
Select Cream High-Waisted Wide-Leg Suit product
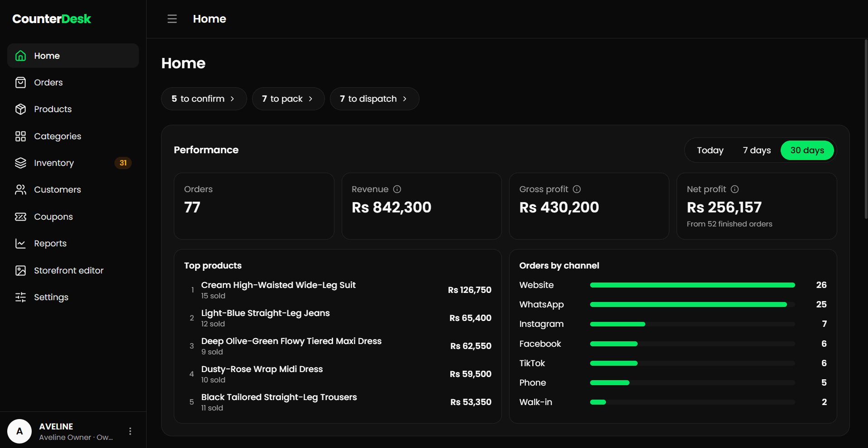point(337,290)
